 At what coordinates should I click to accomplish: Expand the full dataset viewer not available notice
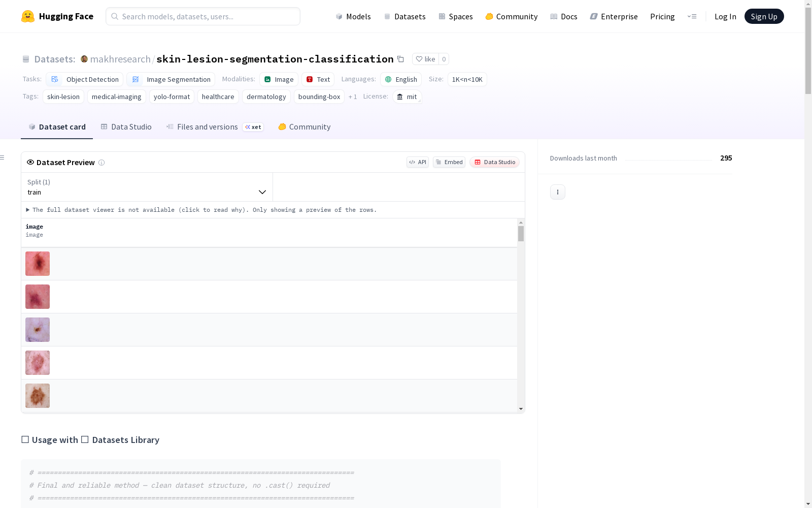[201, 210]
